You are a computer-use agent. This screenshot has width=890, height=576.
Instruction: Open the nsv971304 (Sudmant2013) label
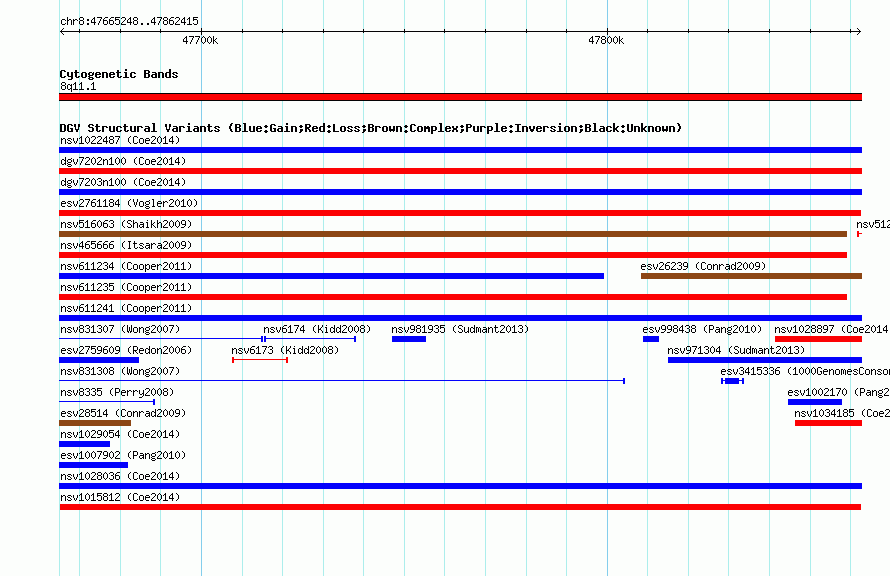[x=736, y=350]
